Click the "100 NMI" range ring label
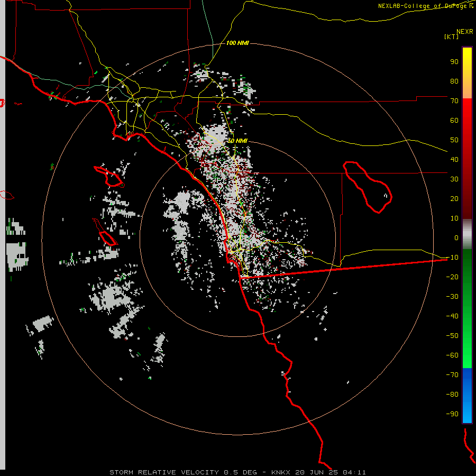 [237, 43]
